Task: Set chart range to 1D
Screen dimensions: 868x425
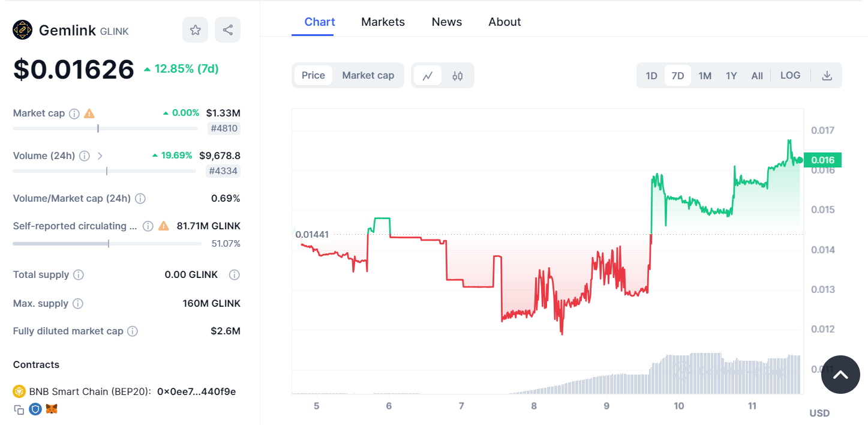Action: point(651,76)
